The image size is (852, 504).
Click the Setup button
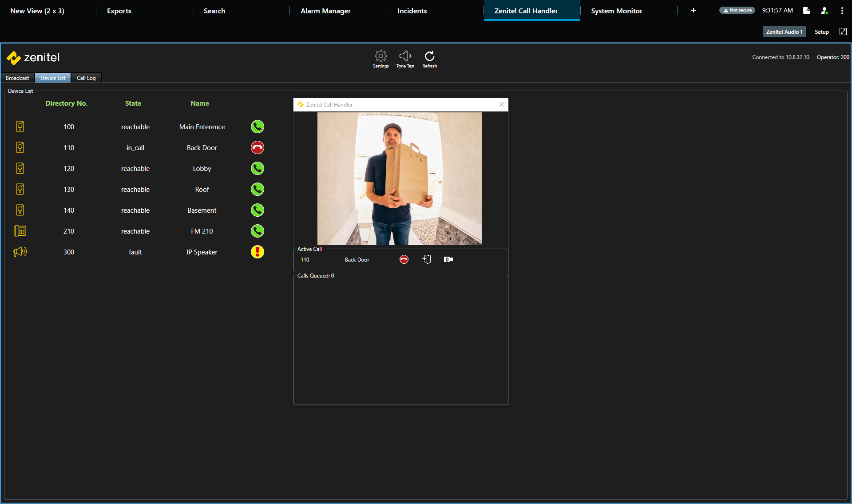[821, 32]
